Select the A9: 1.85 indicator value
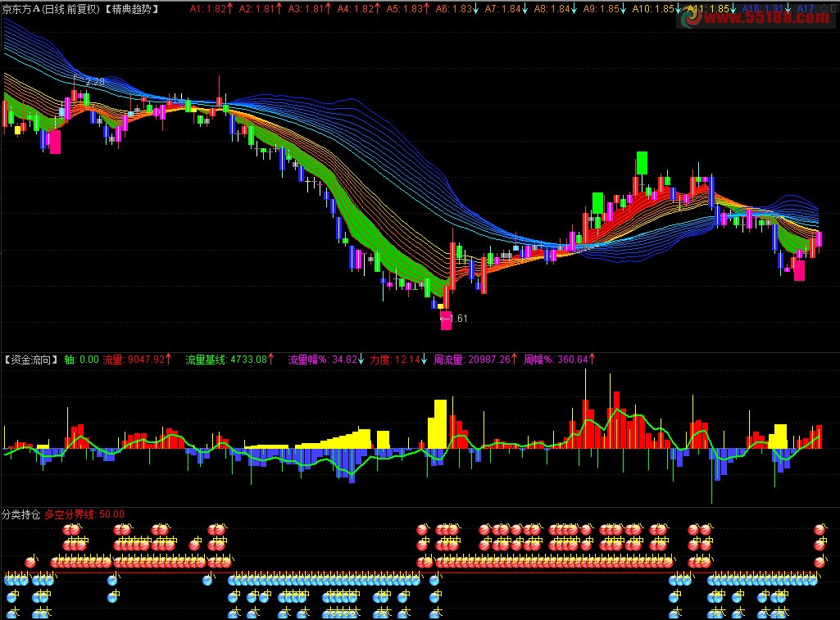The height and width of the screenshot is (620, 840). [605, 8]
